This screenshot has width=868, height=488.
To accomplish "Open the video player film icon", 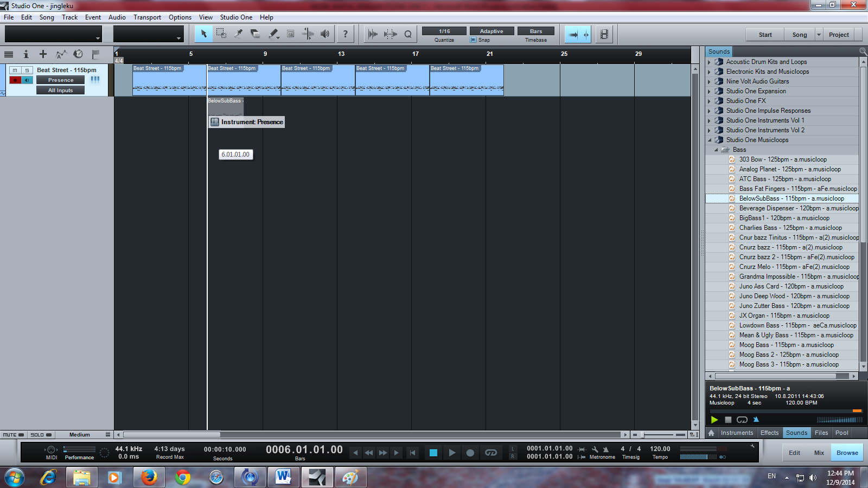I will [604, 34].
